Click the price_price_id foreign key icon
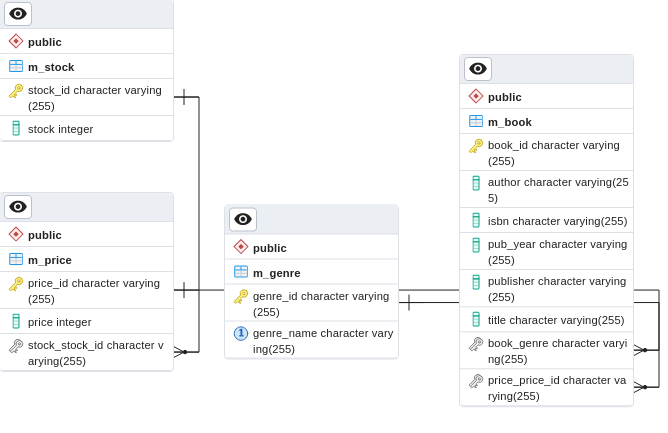The width and height of the screenshot is (668, 433). tap(476, 381)
